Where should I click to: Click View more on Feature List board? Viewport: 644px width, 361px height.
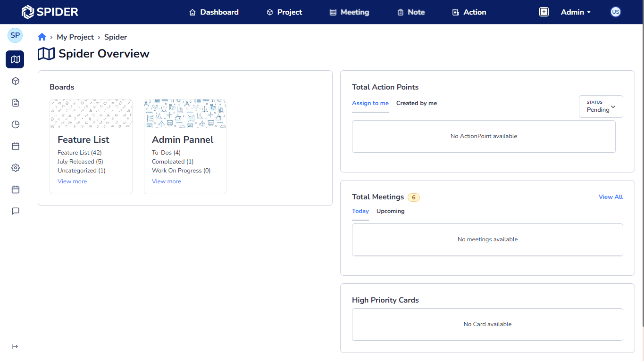click(x=72, y=181)
